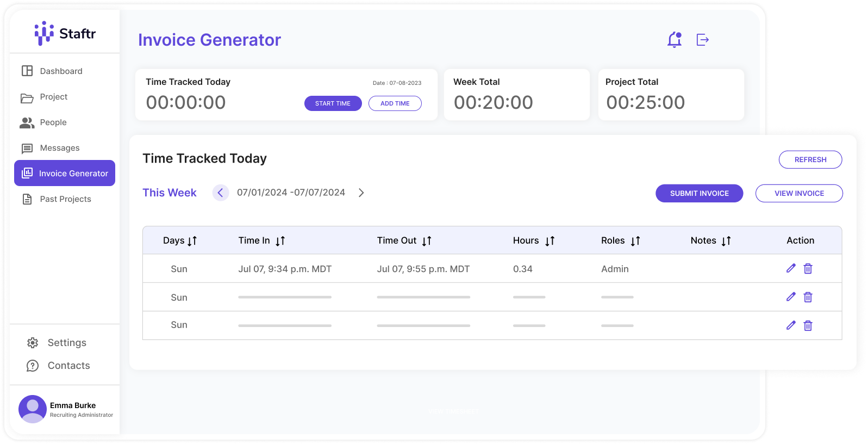Advance to next week chevron
This screenshot has width=868, height=444.
(361, 193)
